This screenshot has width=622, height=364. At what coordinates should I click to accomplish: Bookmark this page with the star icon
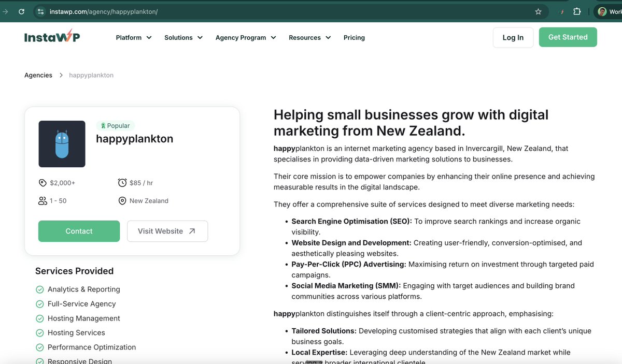[x=538, y=11]
